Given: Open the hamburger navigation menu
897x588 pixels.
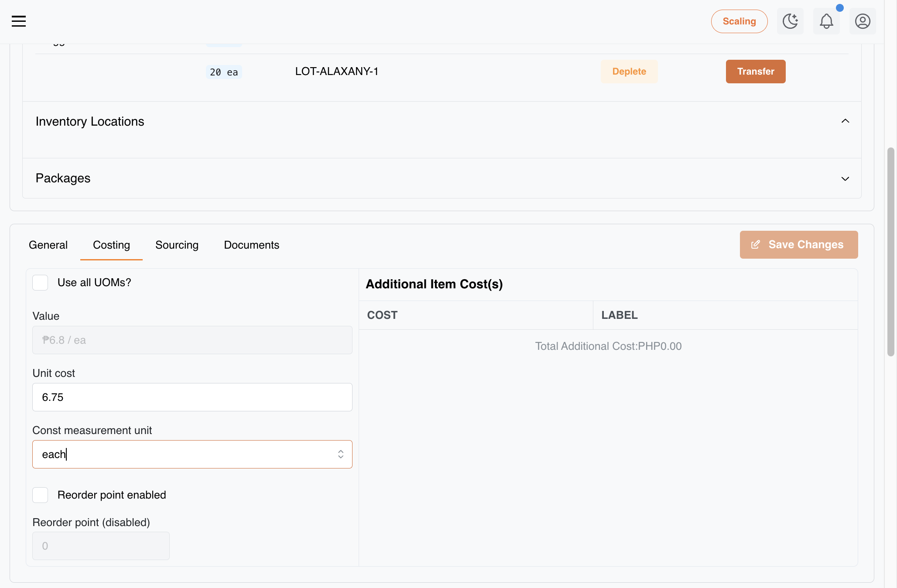Looking at the screenshot, I should point(19,21).
